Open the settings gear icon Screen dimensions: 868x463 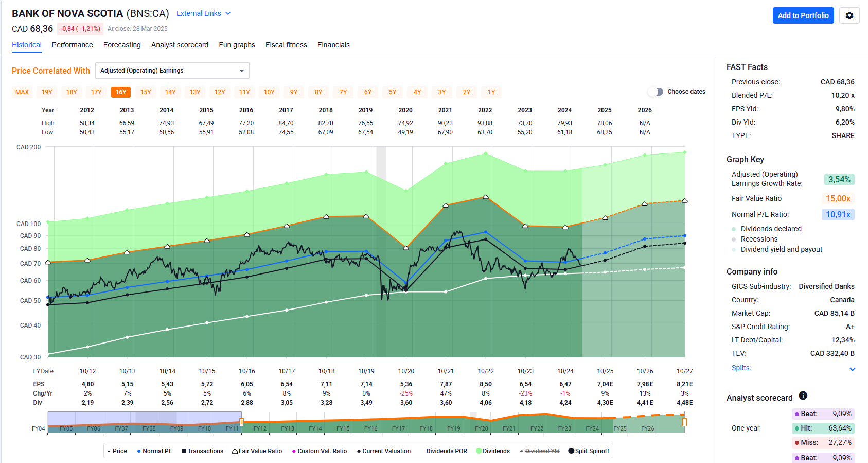[x=849, y=15]
